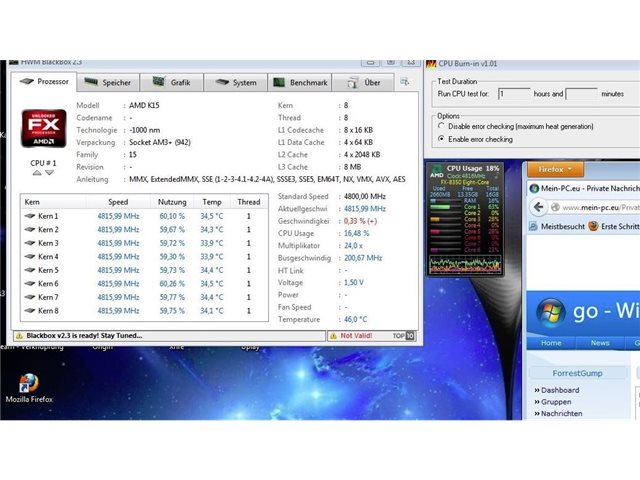Click the Kern 2 chip icon
The height and width of the screenshot is (480, 640).
click(x=30, y=229)
